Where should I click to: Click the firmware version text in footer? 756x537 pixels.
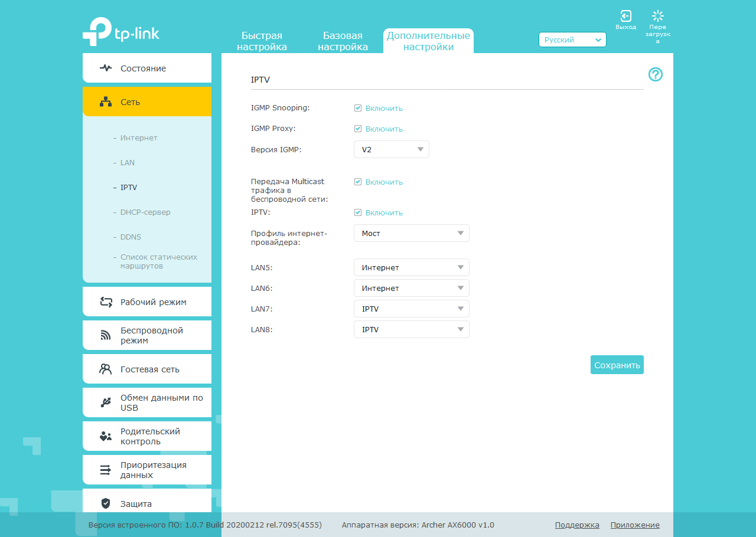[x=205, y=525]
